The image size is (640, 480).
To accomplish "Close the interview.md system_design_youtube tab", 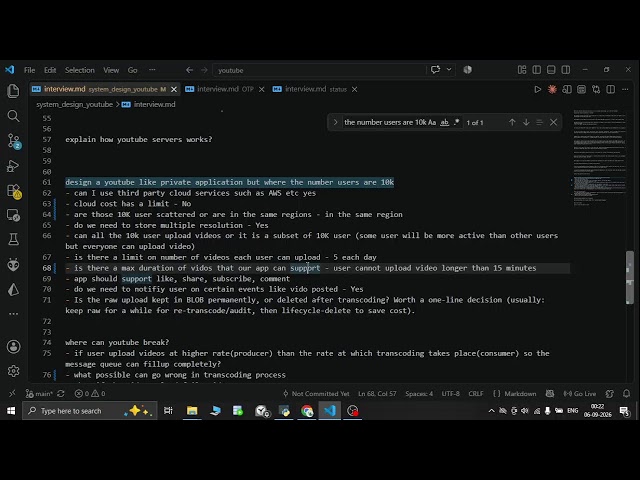I will point(174,89).
